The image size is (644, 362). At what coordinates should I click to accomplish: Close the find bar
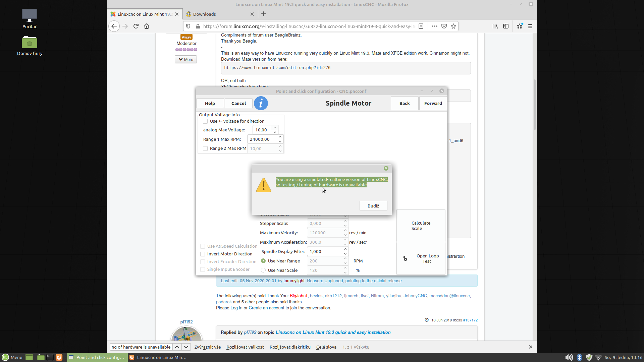[531, 347]
